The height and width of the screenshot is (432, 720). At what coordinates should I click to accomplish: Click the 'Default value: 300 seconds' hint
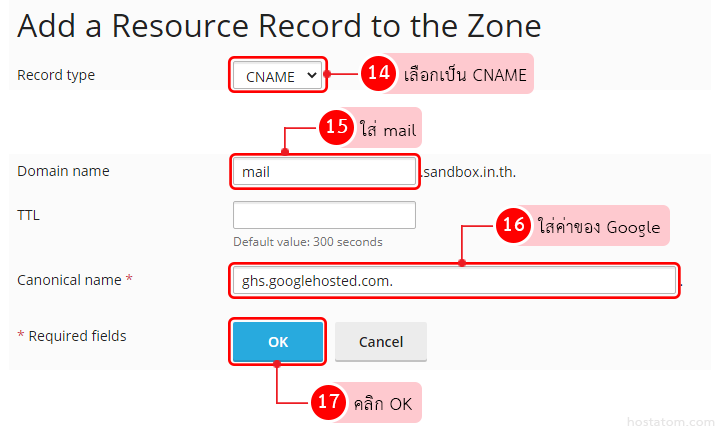[x=307, y=242]
